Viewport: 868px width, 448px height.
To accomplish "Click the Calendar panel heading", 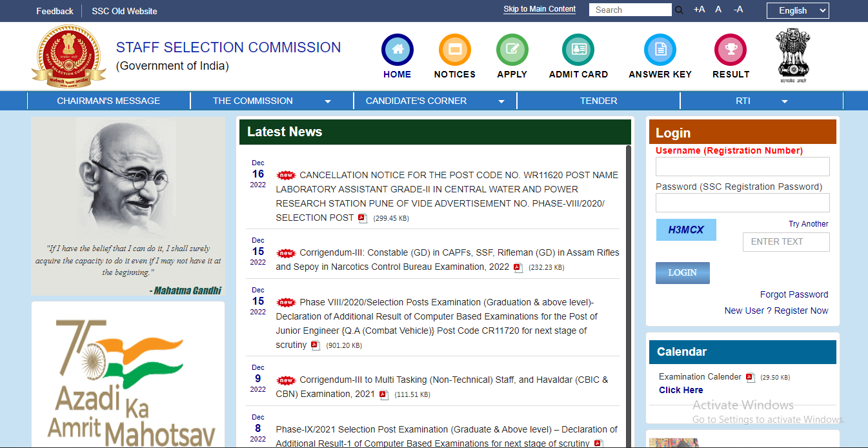I will 743,352.
